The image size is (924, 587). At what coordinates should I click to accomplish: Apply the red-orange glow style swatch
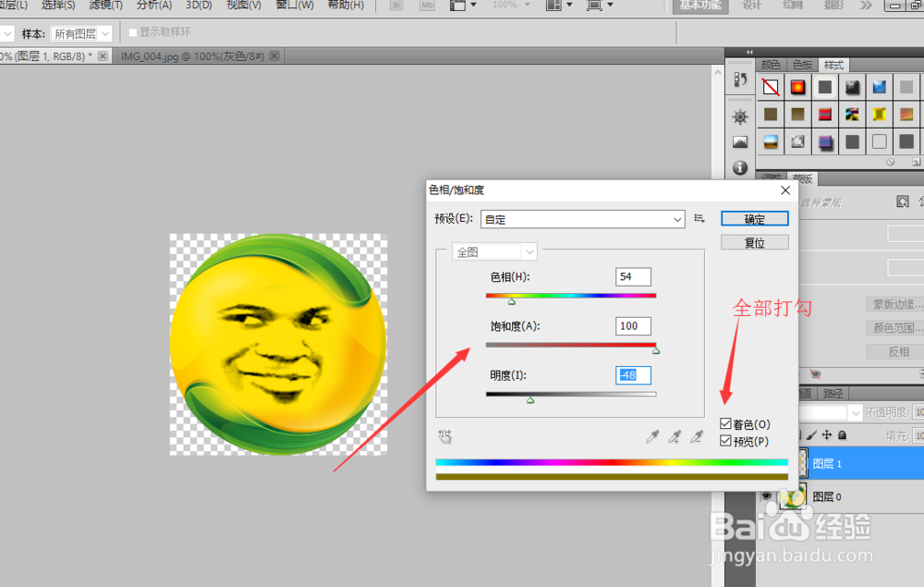tap(797, 87)
